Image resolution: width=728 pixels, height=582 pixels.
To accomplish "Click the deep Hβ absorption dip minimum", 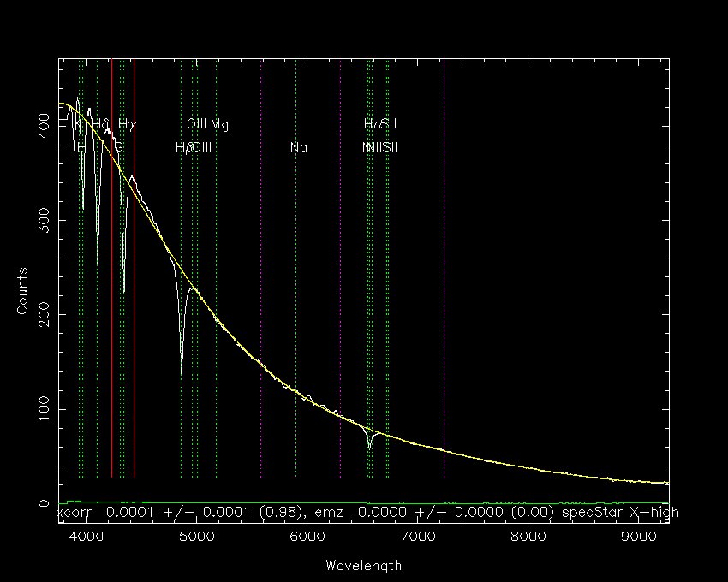I will coord(182,374).
